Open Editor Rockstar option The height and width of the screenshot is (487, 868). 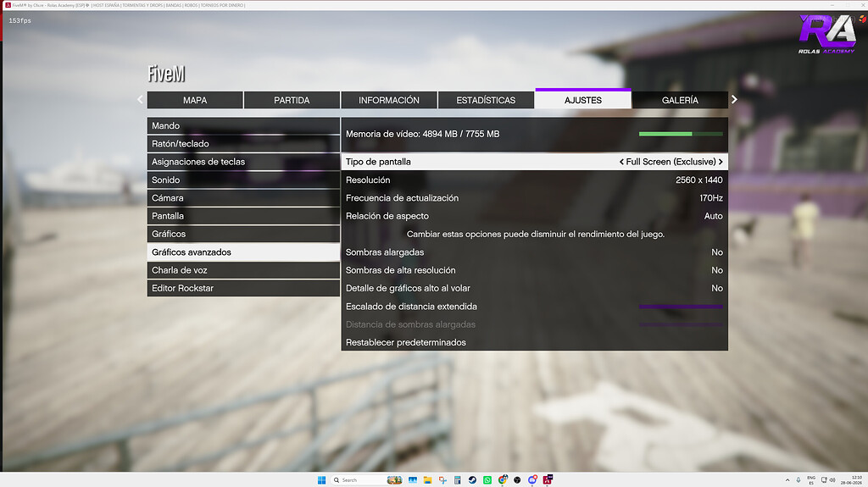tap(243, 288)
